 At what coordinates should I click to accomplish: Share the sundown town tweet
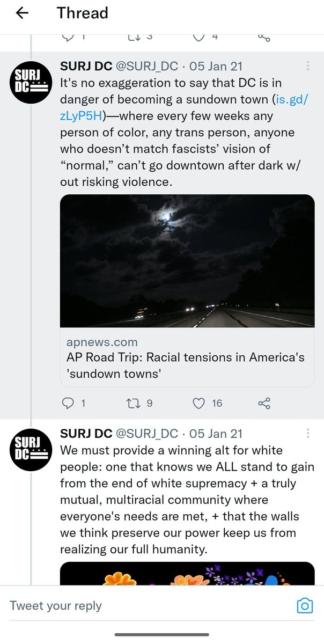[x=264, y=403]
